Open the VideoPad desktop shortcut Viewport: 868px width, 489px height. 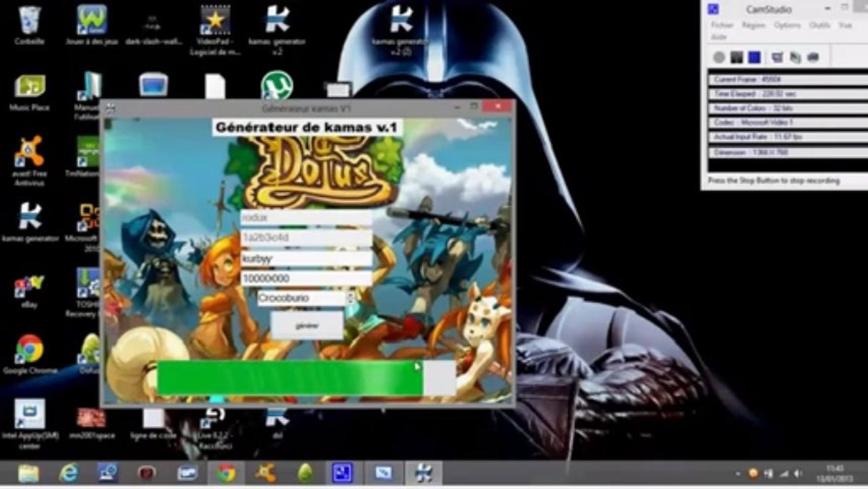click(x=215, y=29)
